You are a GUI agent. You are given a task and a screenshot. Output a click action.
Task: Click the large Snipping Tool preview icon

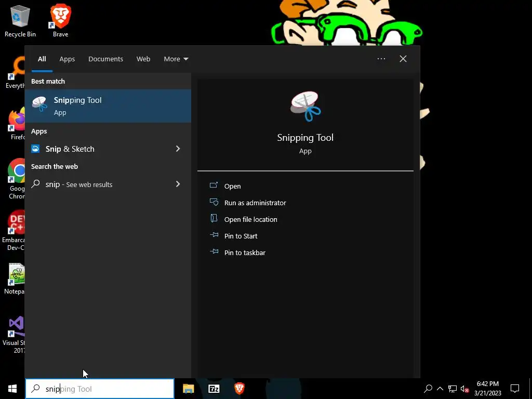pyautogui.click(x=305, y=106)
